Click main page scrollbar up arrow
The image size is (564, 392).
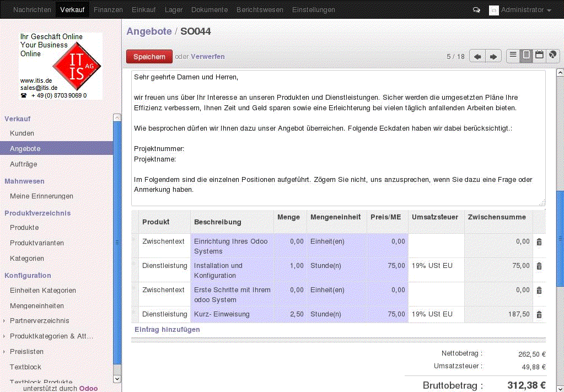[560, 72]
